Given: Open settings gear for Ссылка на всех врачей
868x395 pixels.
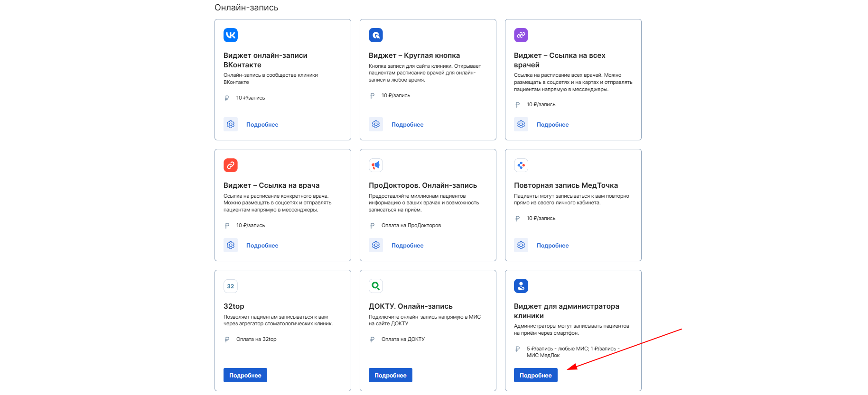Looking at the screenshot, I should tap(521, 124).
